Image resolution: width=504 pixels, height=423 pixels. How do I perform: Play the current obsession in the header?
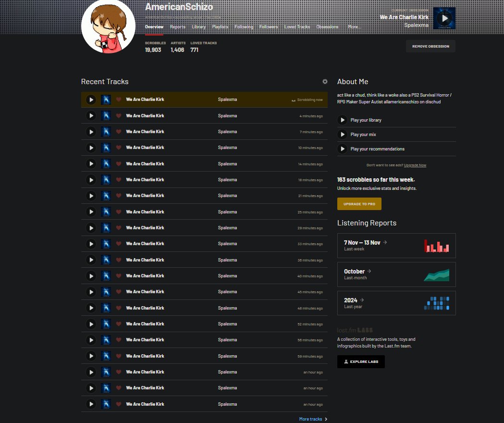tap(444, 18)
